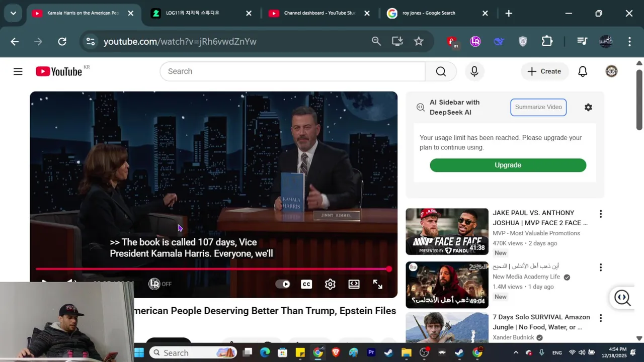Click the Chrome address bar URL
Image resolution: width=644 pixels, height=362 pixels.
point(180,41)
